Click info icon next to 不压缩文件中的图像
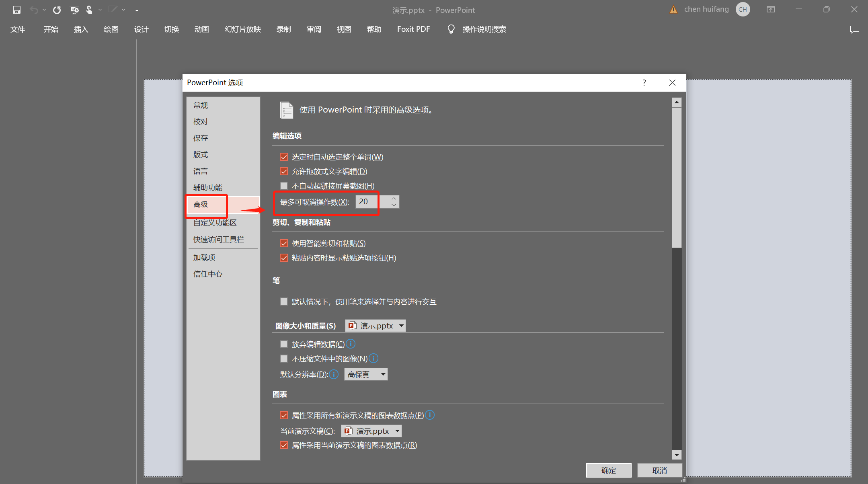868x484 pixels. [x=373, y=358]
